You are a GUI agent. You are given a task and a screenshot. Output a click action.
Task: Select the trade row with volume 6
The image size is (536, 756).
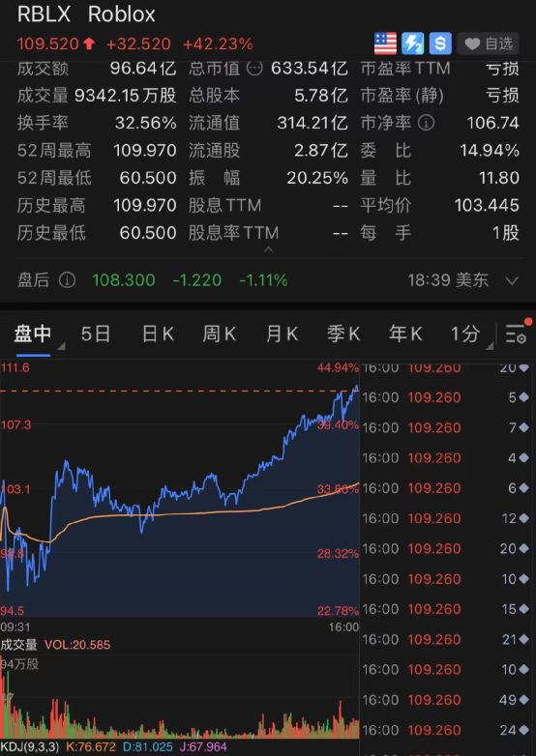coord(448,488)
